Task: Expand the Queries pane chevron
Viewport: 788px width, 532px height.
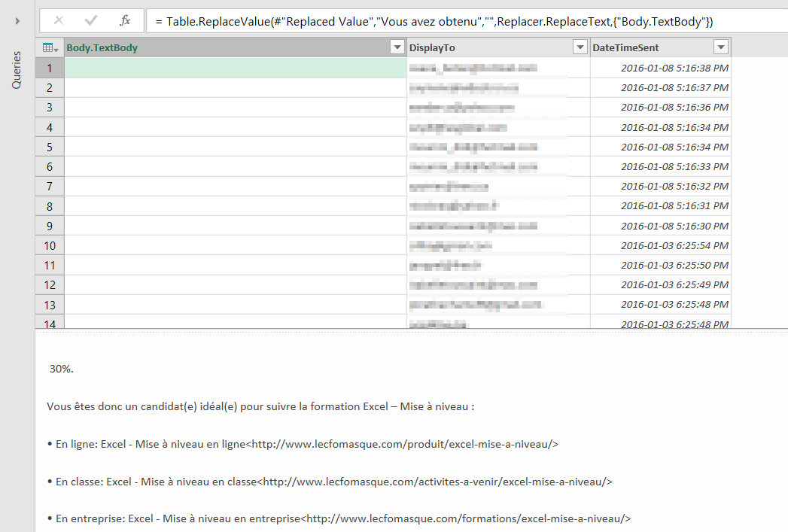Action: (x=17, y=21)
